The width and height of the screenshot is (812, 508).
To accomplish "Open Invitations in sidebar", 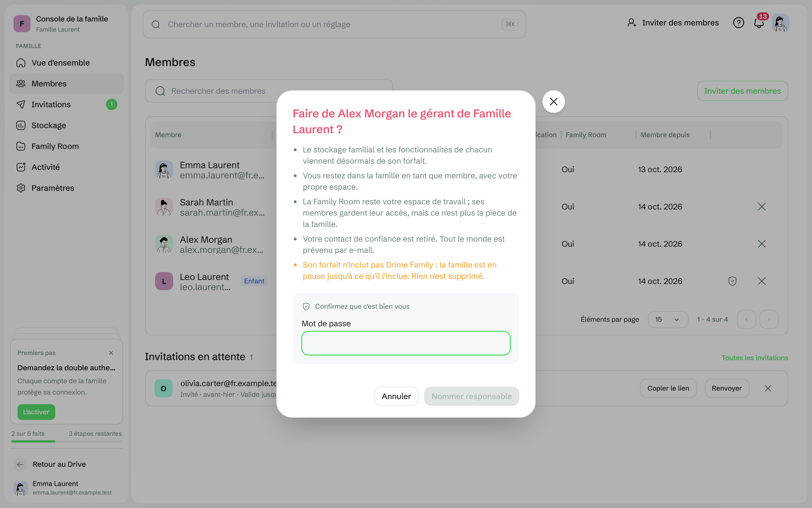I will click(x=67, y=104).
